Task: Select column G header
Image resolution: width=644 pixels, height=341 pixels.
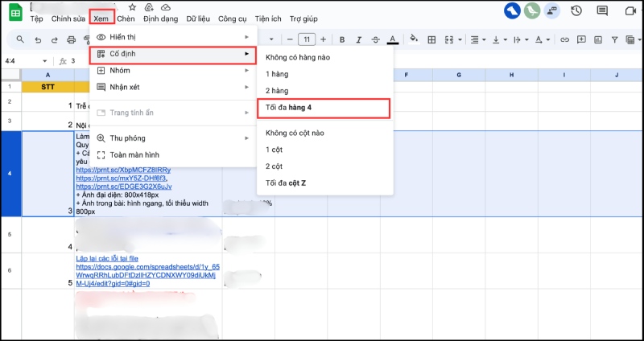Action: tap(459, 75)
